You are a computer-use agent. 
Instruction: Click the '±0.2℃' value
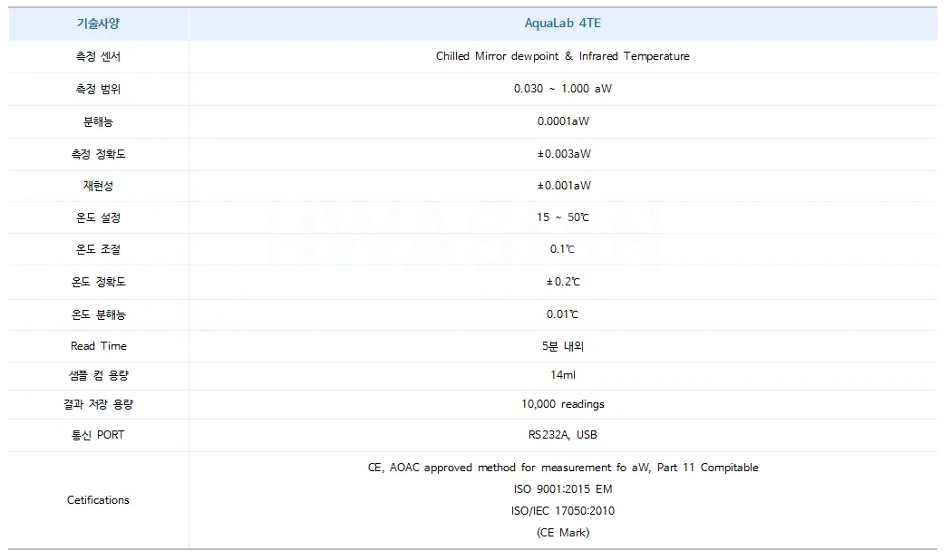[564, 282]
